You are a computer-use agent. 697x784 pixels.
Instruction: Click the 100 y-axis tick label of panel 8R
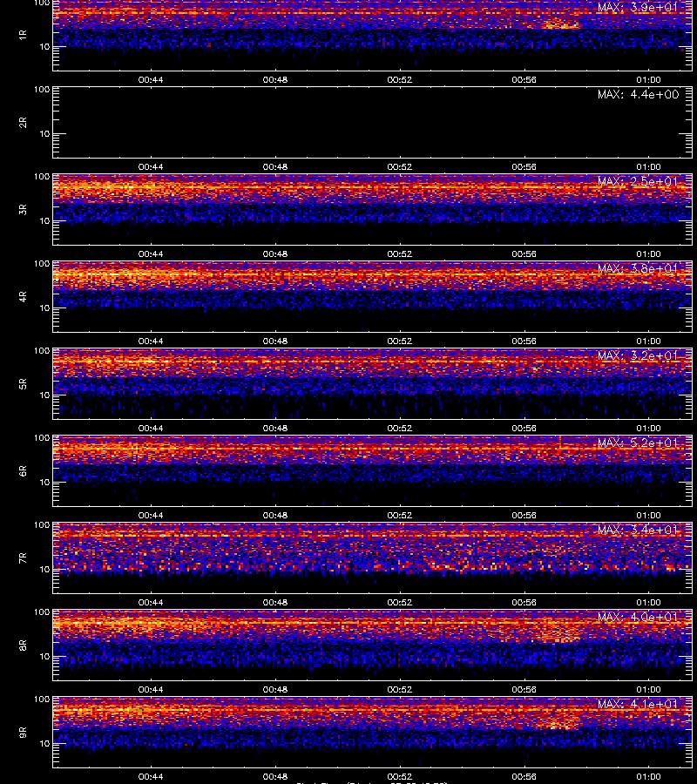(x=42, y=612)
